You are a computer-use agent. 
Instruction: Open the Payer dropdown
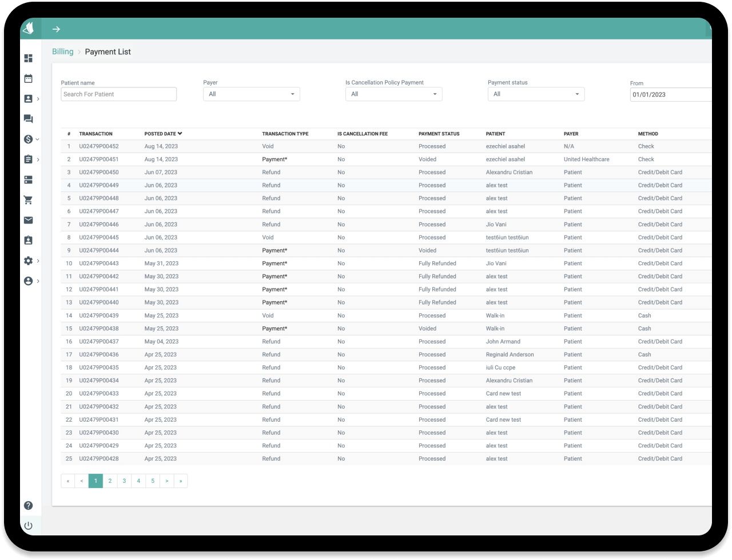[x=251, y=94]
